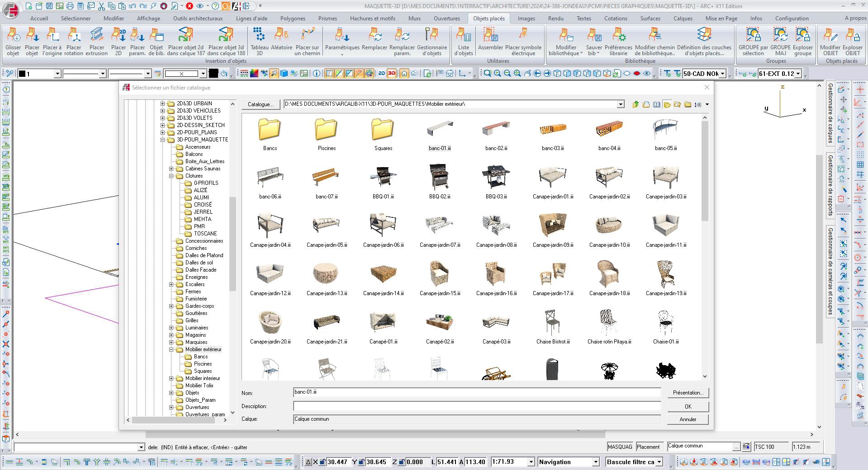Open the catalogue path dropdown
868x470 pixels.
(621, 104)
